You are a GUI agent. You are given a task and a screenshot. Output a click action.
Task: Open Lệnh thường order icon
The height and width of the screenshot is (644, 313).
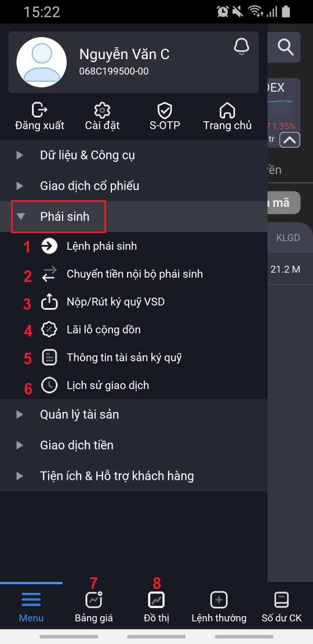[219, 600]
